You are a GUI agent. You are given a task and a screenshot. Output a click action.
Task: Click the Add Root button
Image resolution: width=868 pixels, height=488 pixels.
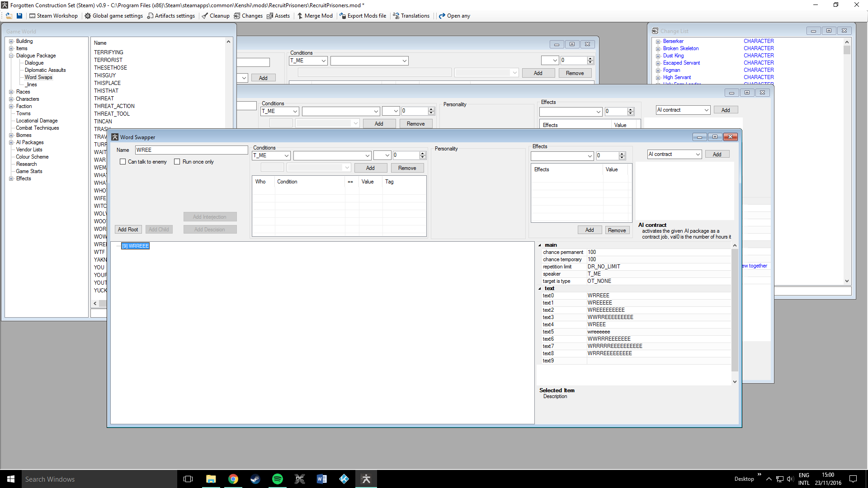pyautogui.click(x=128, y=230)
